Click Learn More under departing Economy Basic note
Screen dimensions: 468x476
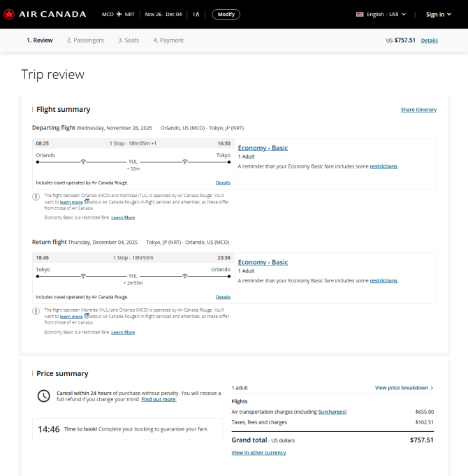point(123,217)
